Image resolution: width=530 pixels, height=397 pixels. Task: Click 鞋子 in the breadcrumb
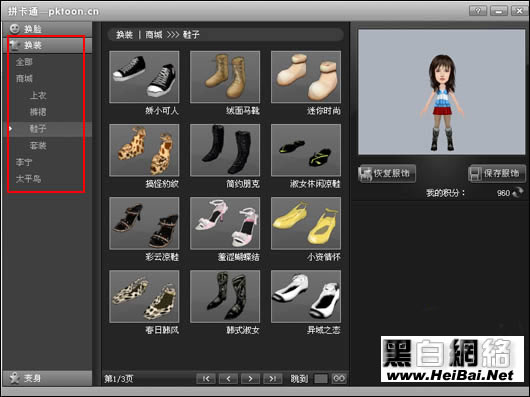(191, 35)
